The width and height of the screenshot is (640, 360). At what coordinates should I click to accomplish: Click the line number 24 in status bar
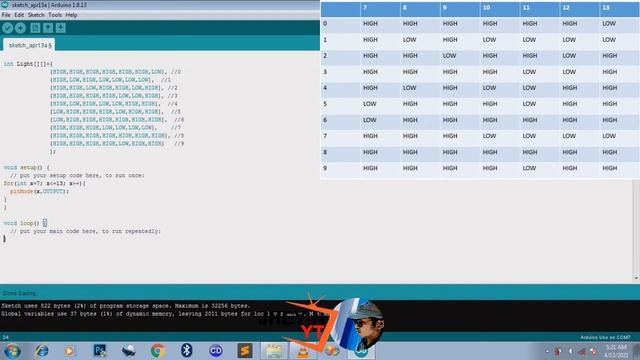pyautogui.click(x=6, y=337)
